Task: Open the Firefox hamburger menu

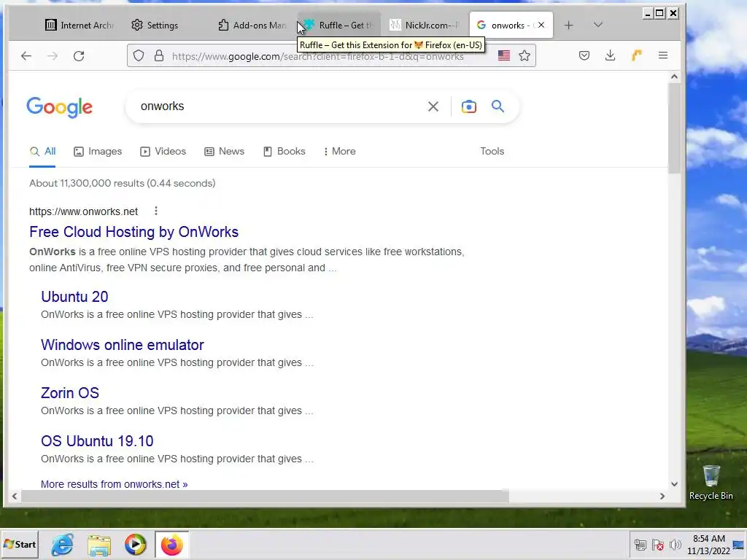Action: coord(662,55)
